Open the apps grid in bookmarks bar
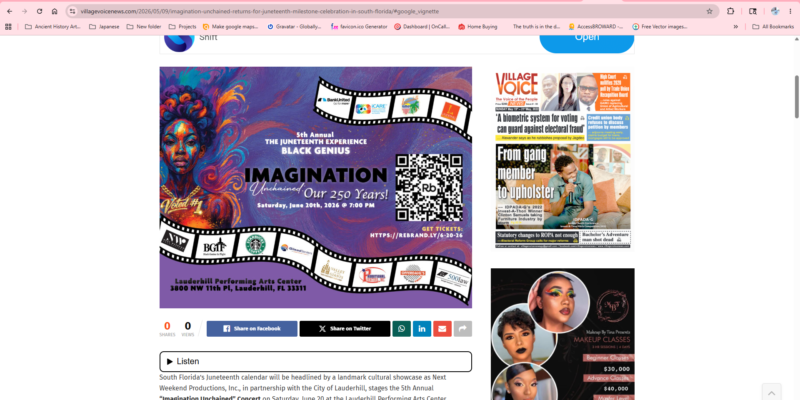 pos(8,27)
